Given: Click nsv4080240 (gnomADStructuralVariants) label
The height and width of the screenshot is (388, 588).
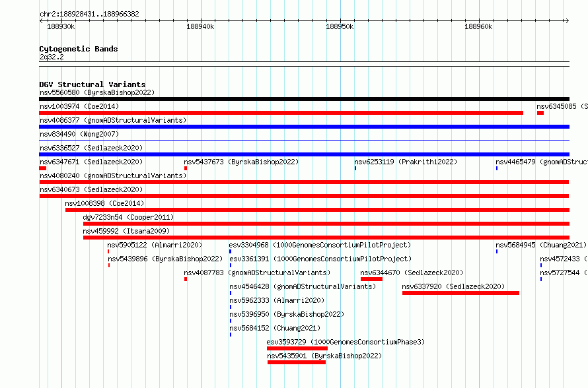Looking at the screenshot, I should pos(113,176).
